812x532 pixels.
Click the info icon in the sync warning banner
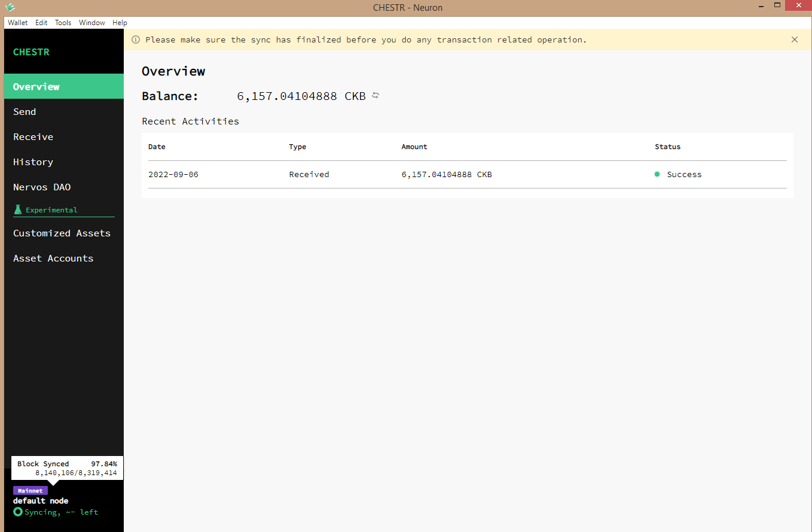coord(135,39)
